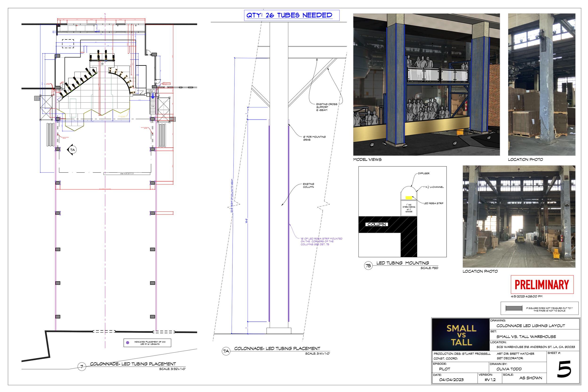This screenshot has width=588, height=392.
Task: Click the Small vs Tall logo
Action: click(x=461, y=335)
